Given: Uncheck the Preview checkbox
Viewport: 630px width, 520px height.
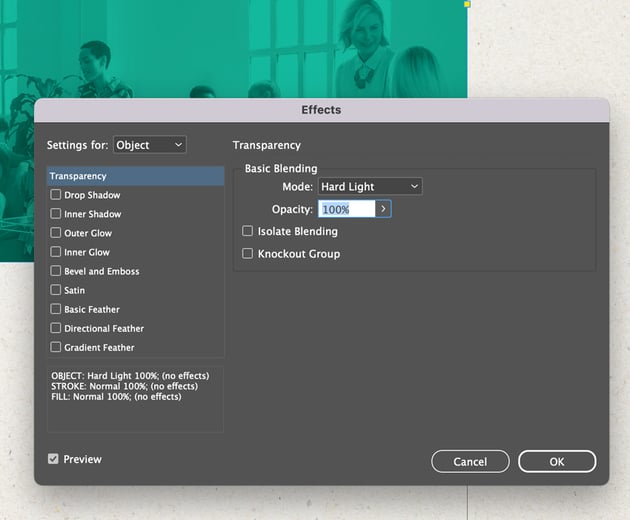Looking at the screenshot, I should click(53, 459).
